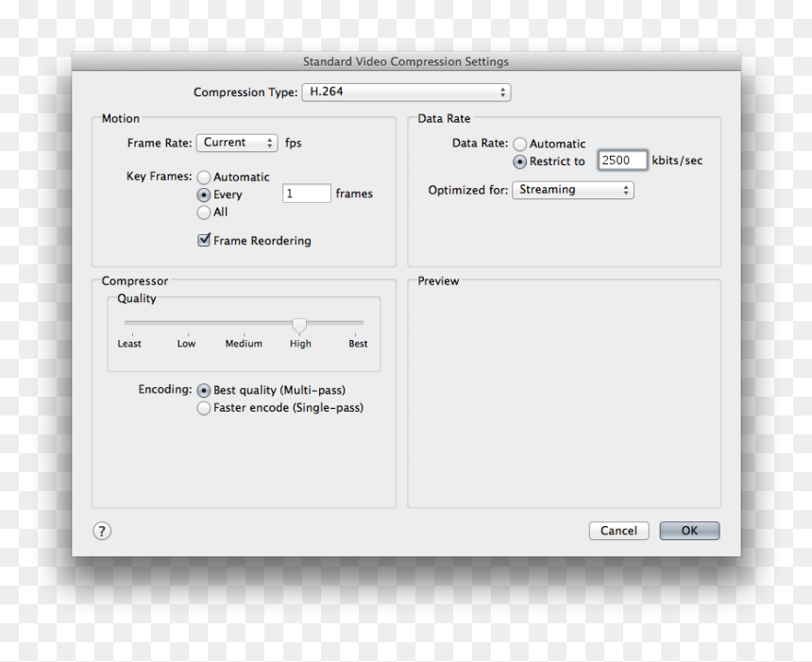Open the Optimized for Streaming dropdown

coord(573,190)
